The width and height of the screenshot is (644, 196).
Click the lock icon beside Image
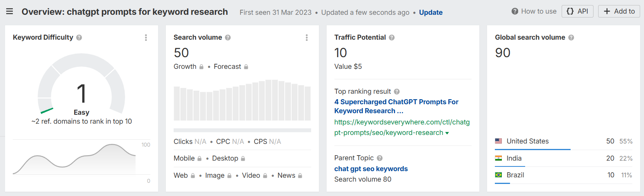(x=229, y=176)
